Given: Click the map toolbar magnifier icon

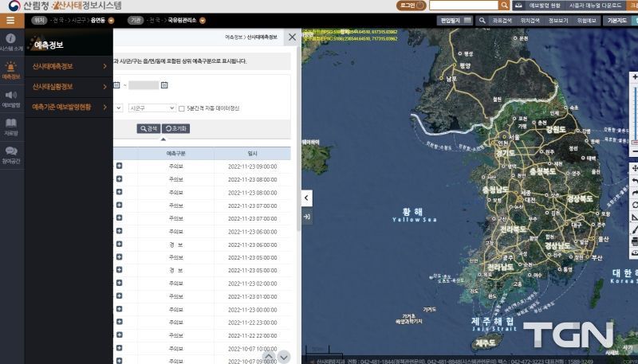Looking at the screenshot, I should 482,21.
